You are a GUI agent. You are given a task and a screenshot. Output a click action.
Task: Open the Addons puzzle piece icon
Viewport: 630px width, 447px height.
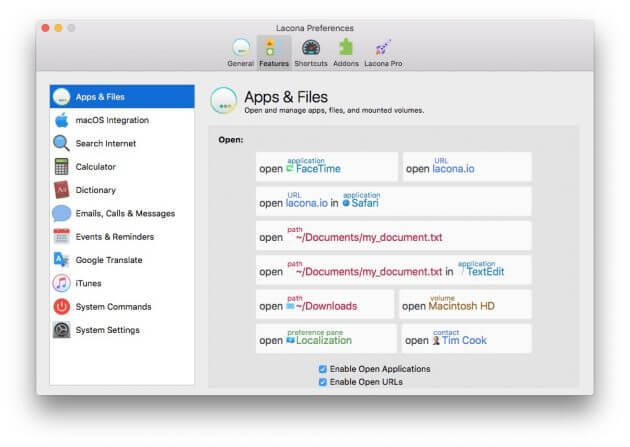(346, 48)
